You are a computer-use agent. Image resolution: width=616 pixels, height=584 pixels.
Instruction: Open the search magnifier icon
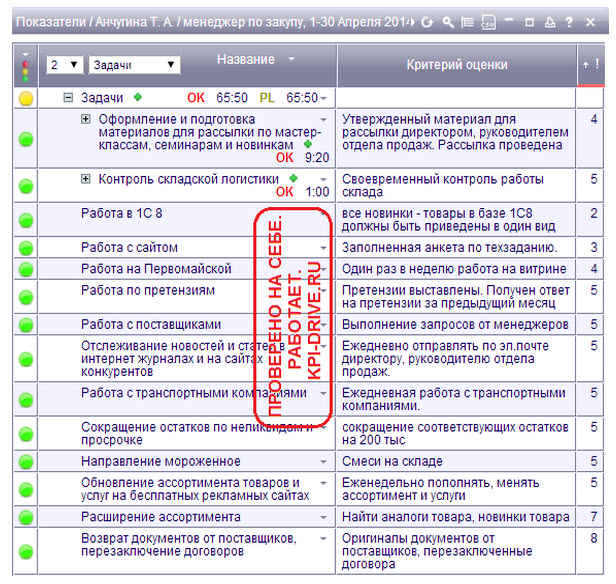click(448, 22)
